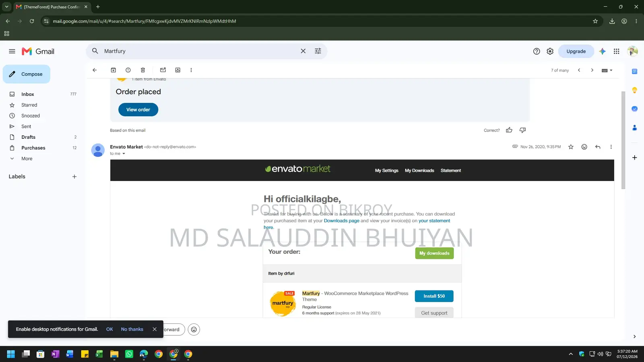Bookmark this page star icon
Image resolution: width=644 pixels, height=362 pixels.
pyautogui.click(x=595, y=21)
